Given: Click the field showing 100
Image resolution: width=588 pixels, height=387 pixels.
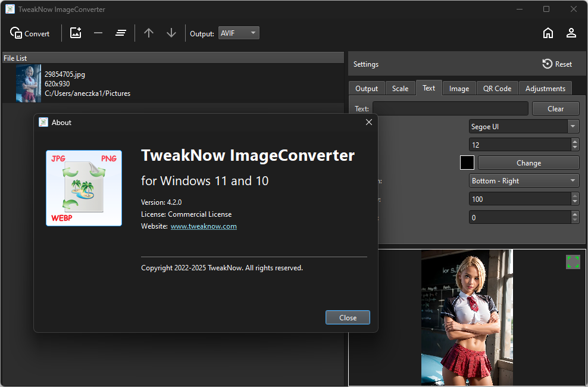Looking at the screenshot, I should click(x=520, y=199).
